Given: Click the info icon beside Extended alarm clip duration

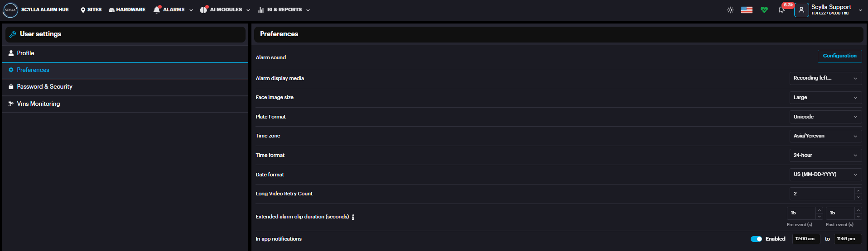Looking at the screenshot, I should [x=353, y=218].
